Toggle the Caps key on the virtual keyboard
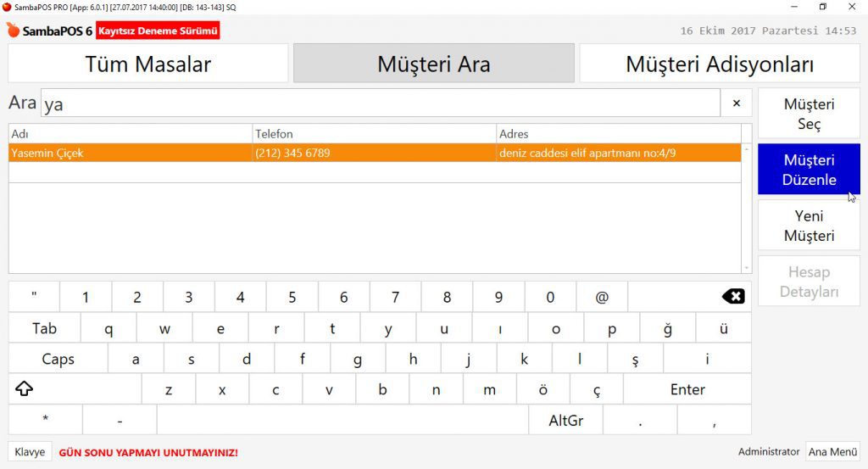This screenshot has width=868, height=469. tap(58, 359)
